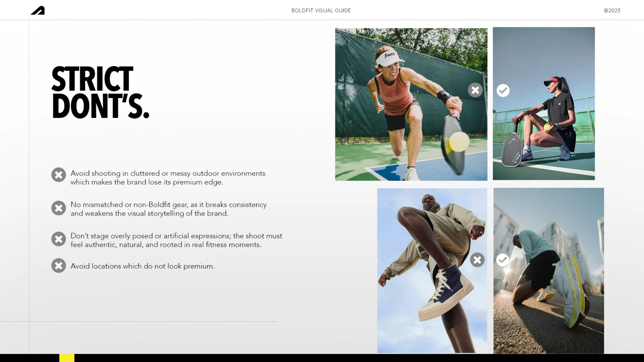Click the text 'Avoid locations which do not look premium.'
The image size is (644, 362).
point(143,266)
